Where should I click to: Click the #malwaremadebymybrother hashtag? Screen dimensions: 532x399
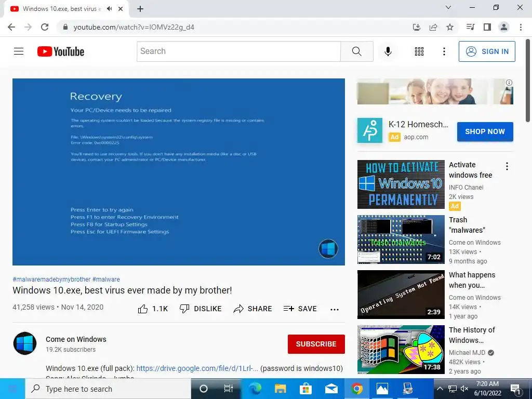click(51, 279)
